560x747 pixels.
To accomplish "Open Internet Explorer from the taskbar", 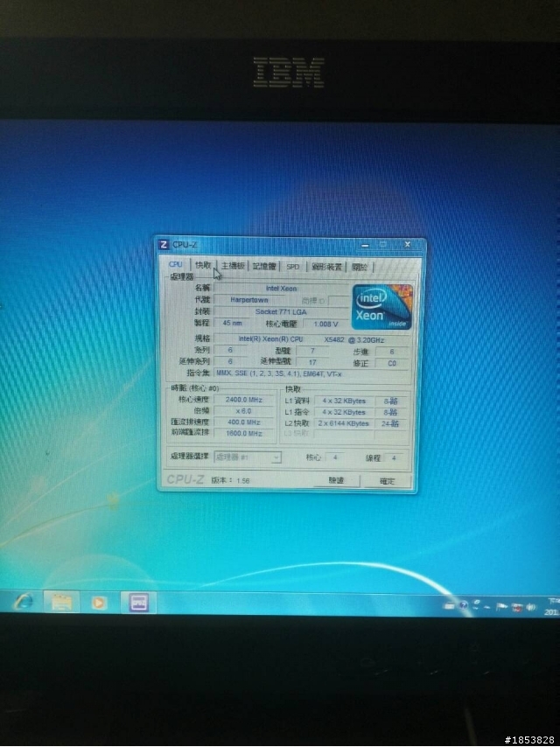I will point(22,603).
